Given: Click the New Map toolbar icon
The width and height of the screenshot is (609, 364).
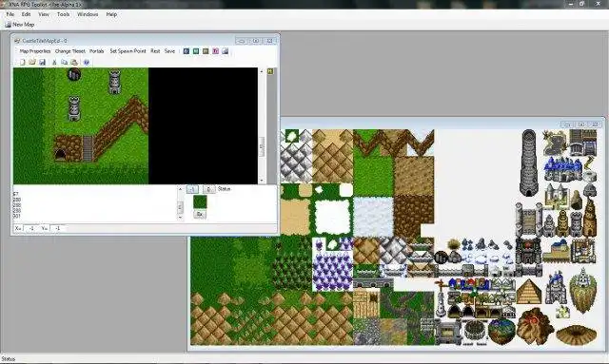Looking at the screenshot, I should [8, 25].
